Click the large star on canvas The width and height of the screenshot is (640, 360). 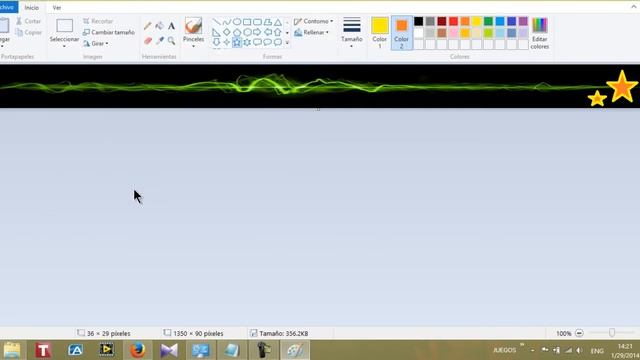coord(622,86)
